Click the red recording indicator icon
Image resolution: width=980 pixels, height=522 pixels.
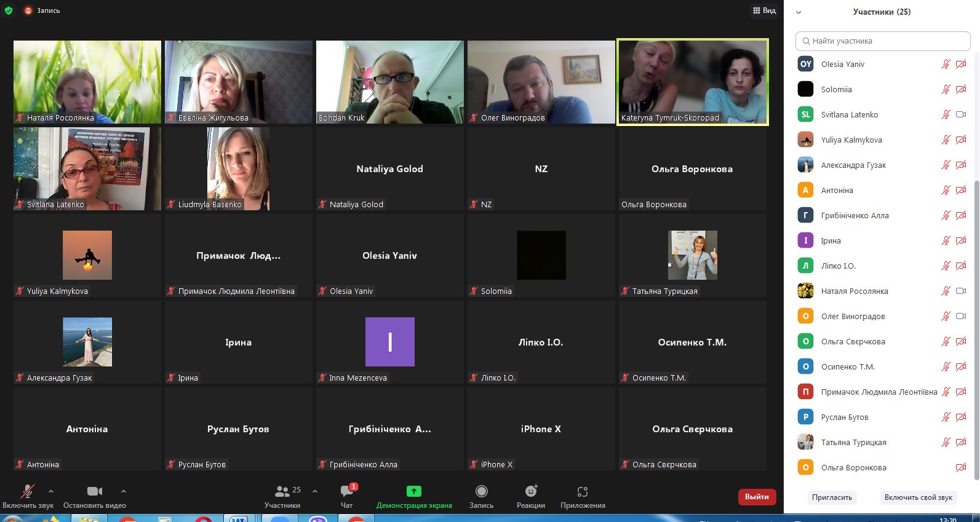pos(28,10)
